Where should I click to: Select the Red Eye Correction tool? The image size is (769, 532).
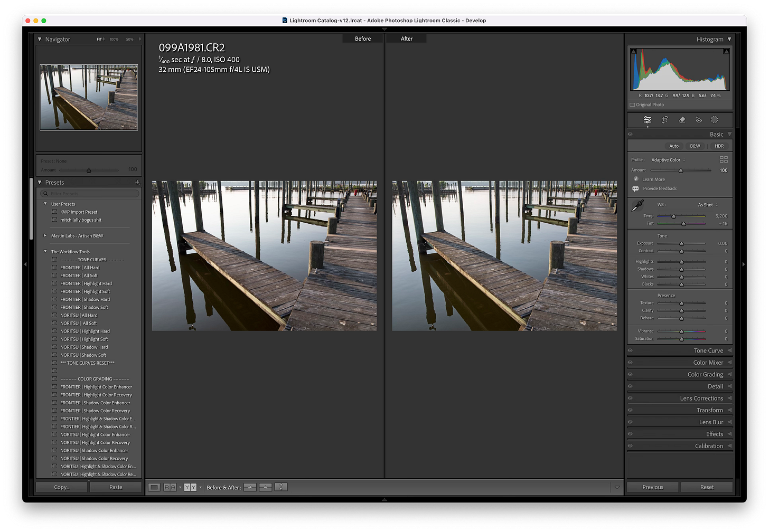699,120
